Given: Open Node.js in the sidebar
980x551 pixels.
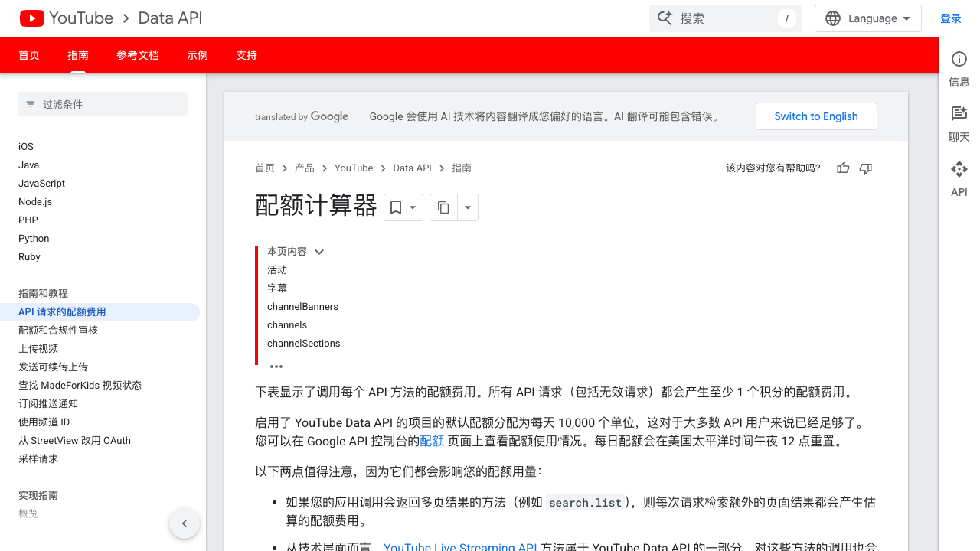Looking at the screenshot, I should point(35,202).
